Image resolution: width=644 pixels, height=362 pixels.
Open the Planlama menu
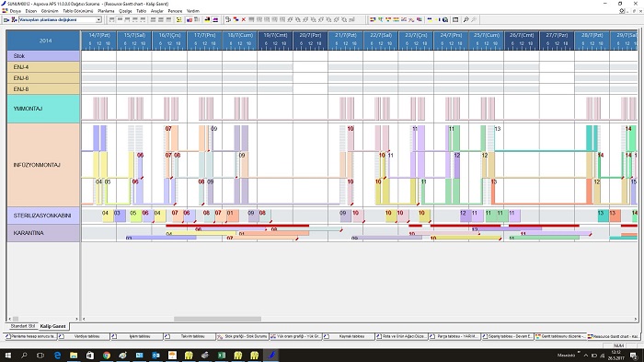pyautogui.click(x=106, y=11)
